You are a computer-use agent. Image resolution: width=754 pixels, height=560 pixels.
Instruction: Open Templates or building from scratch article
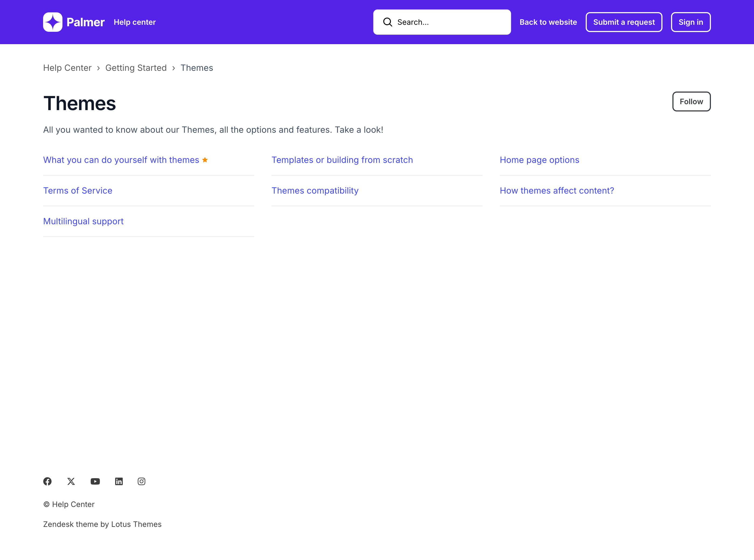(x=342, y=160)
